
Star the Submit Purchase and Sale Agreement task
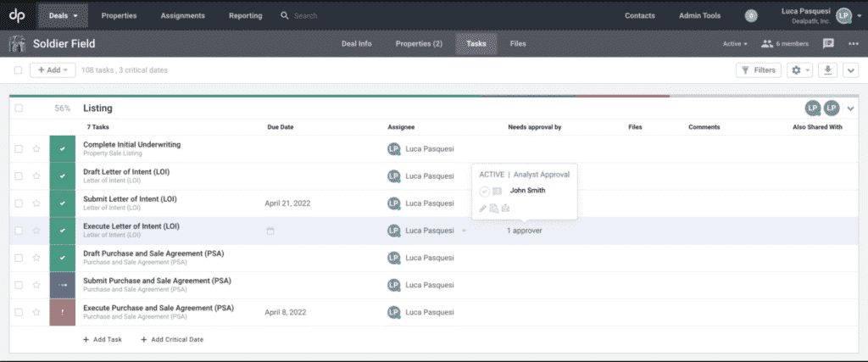(36, 285)
